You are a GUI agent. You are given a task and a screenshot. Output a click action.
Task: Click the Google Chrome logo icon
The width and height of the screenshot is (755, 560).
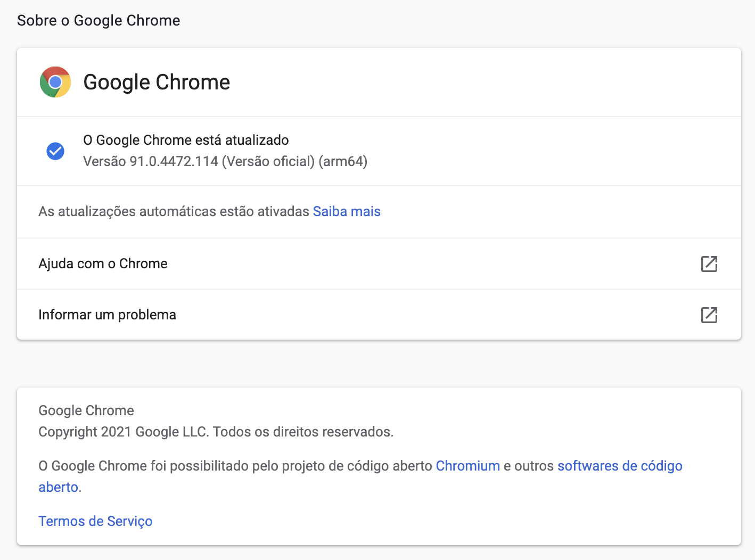[55, 82]
